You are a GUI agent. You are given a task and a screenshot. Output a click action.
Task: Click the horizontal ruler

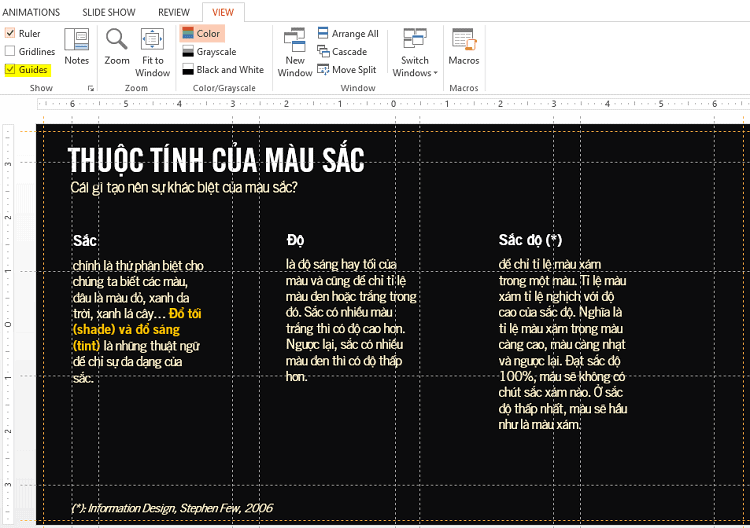[x=393, y=104]
